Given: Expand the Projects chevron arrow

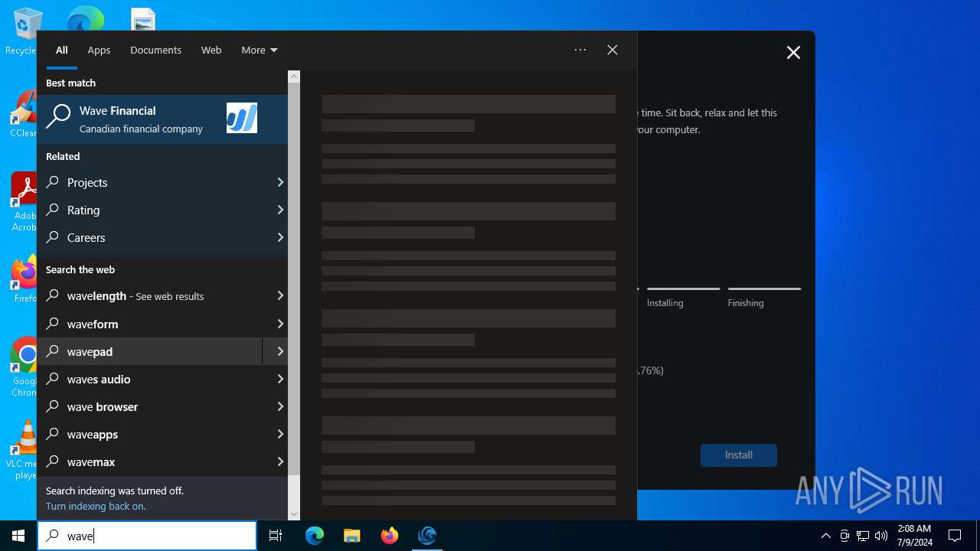Looking at the screenshot, I should point(280,182).
